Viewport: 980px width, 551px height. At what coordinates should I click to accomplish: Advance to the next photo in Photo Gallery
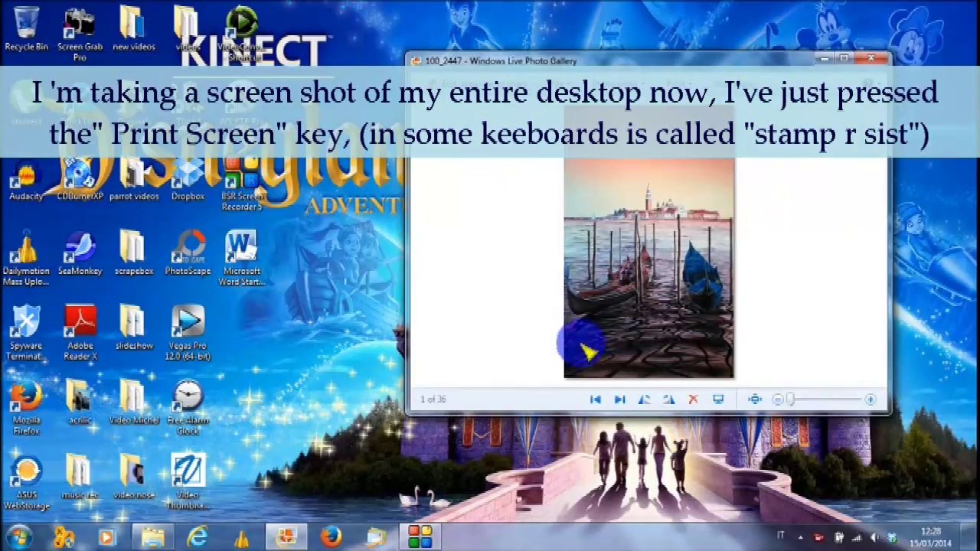pyautogui.click(x=619, y=399)
